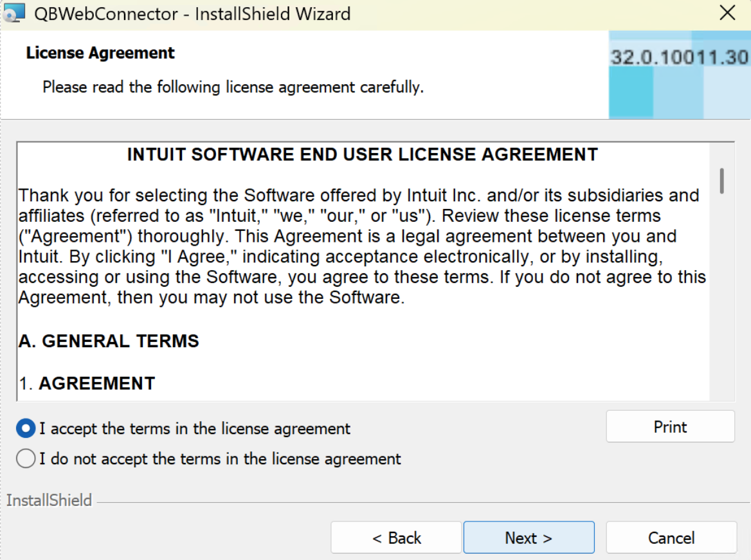
Task: Click the 'License Agreement' page title
Action: 100,53
